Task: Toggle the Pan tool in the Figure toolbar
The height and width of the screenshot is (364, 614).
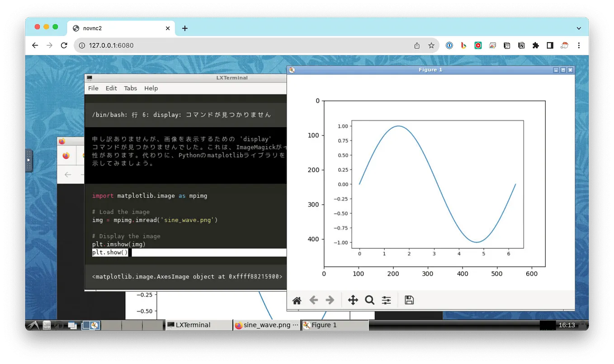Action: click(x=353, y=300)
